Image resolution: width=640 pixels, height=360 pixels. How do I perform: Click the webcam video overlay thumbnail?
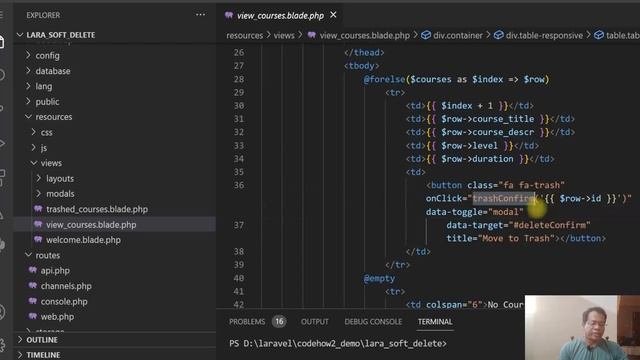(582, 328)
